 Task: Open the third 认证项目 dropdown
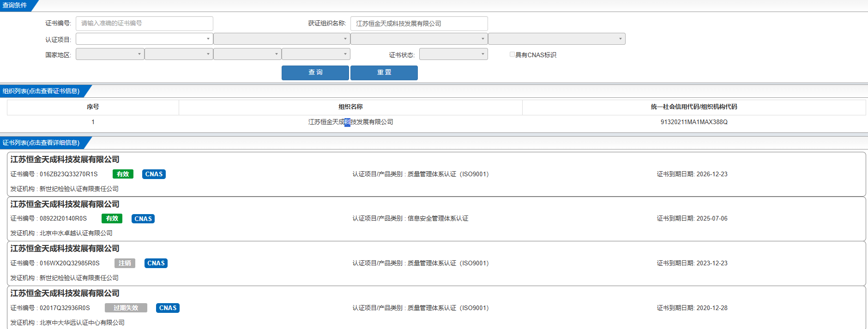pyautogui.click(x=419, y=39)
